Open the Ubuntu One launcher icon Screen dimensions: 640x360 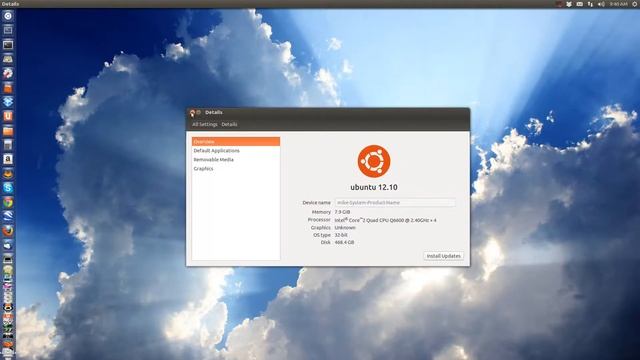(x=8, y=116)
